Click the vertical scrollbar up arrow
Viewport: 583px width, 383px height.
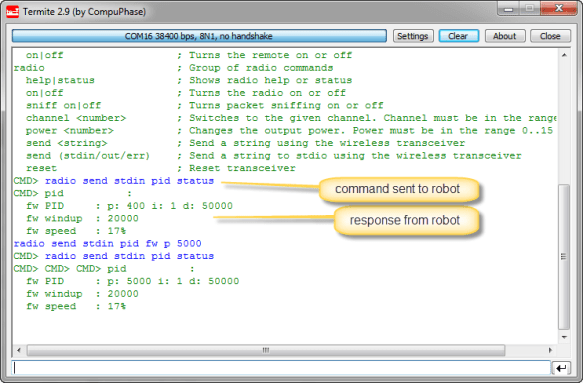click(564, 55)
